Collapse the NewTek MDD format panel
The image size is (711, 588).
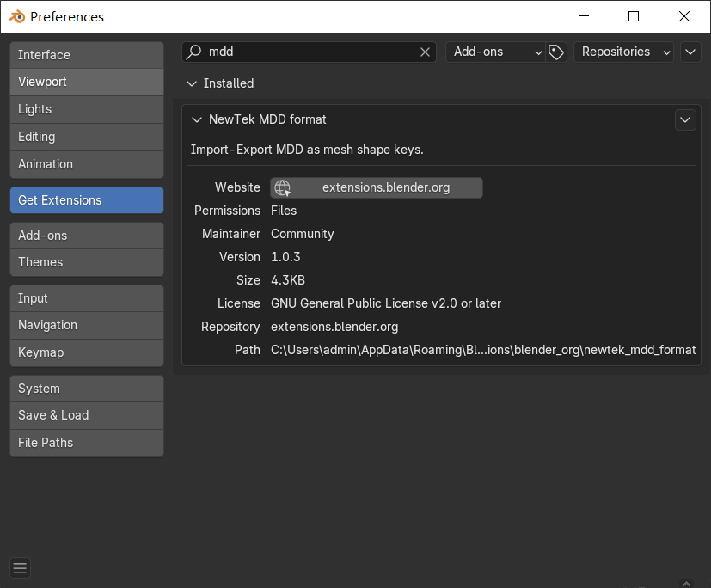click(x=197, y=120)
